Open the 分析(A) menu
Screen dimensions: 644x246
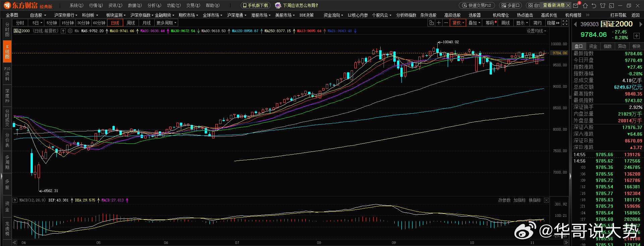(154, 5)
